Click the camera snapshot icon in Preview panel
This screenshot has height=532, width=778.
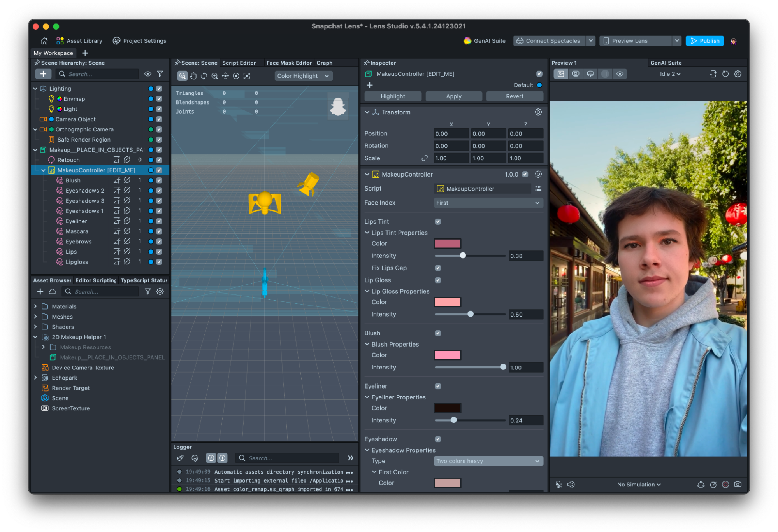738,484
